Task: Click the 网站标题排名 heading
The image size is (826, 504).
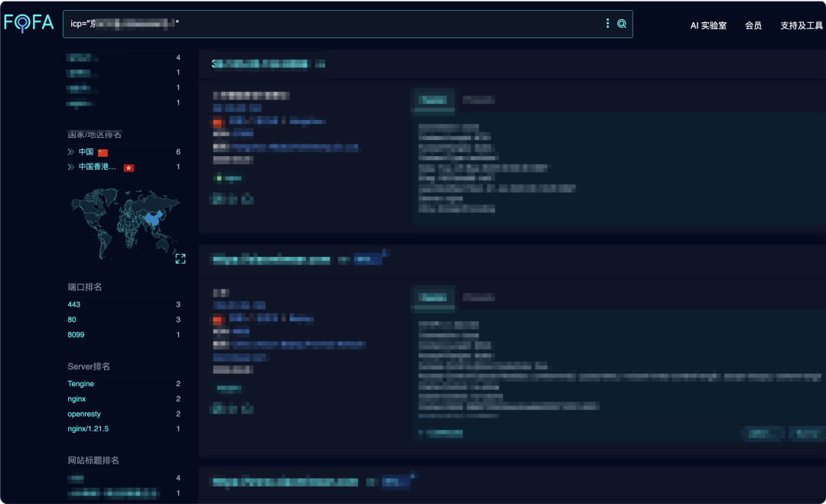Action: tap(93, 460)
